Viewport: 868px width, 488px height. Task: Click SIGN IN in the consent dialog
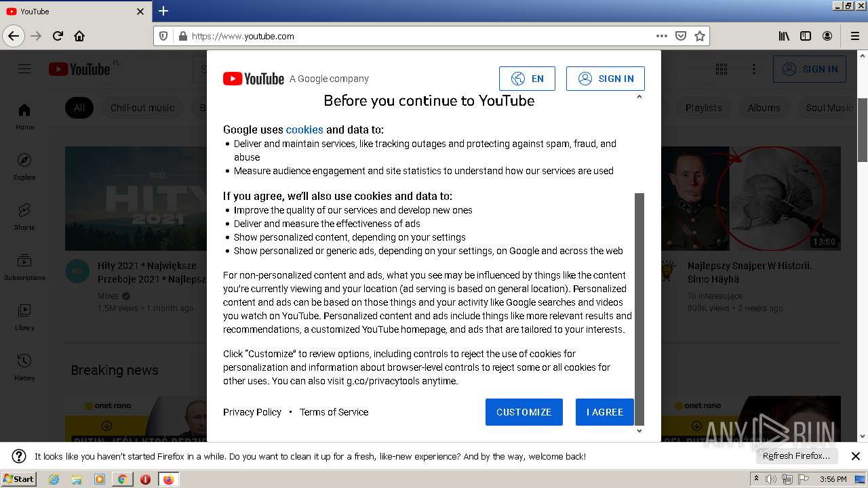[x=606, y=79]
